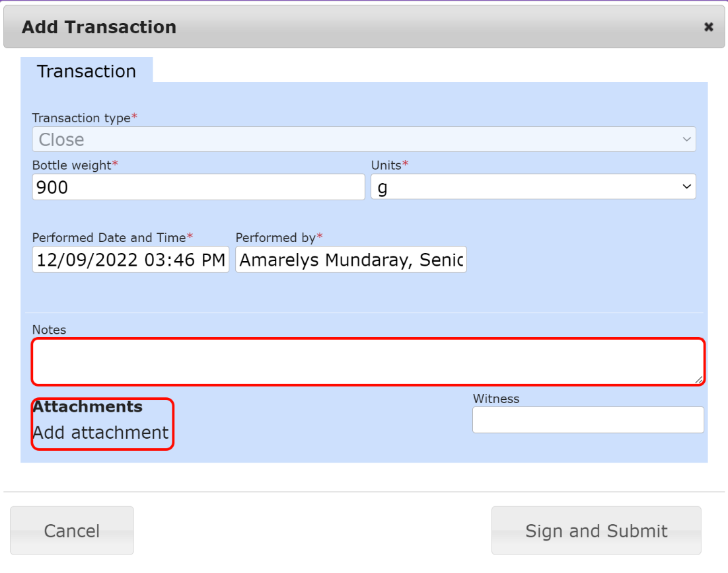Click the Units label text
Image resolution: width=728 pixels, height=573 pixels.
pyautogui.click(x=386, y=165)
